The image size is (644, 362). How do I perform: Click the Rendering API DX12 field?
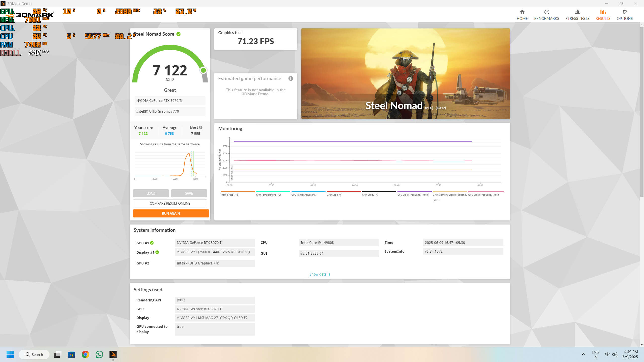tap(215, 300)
